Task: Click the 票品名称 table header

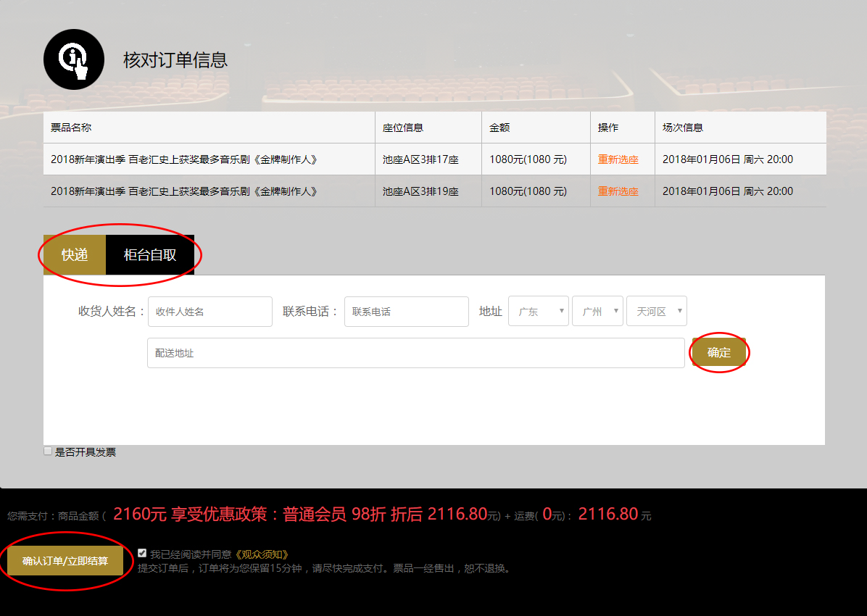Action: [69, 127]
